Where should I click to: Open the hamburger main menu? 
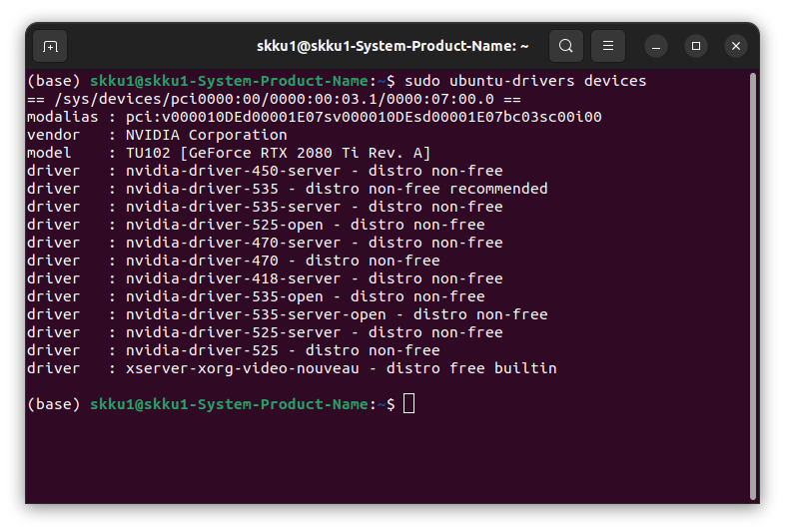(608, 46)
